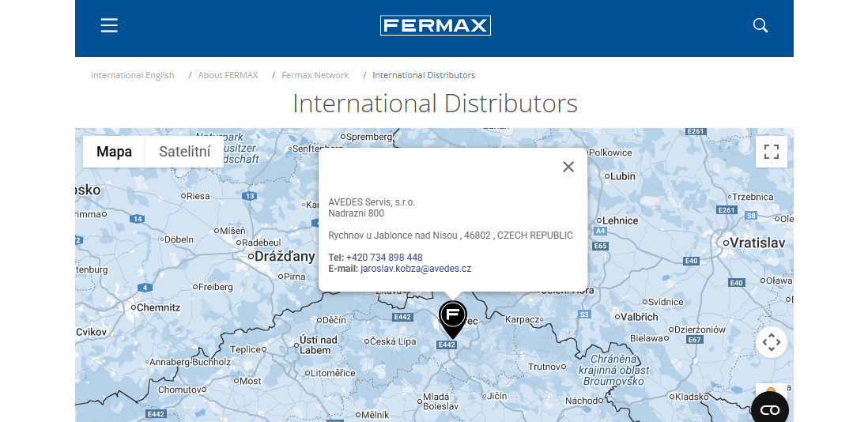Switch to the Mapa map type

tap(114, 152)
